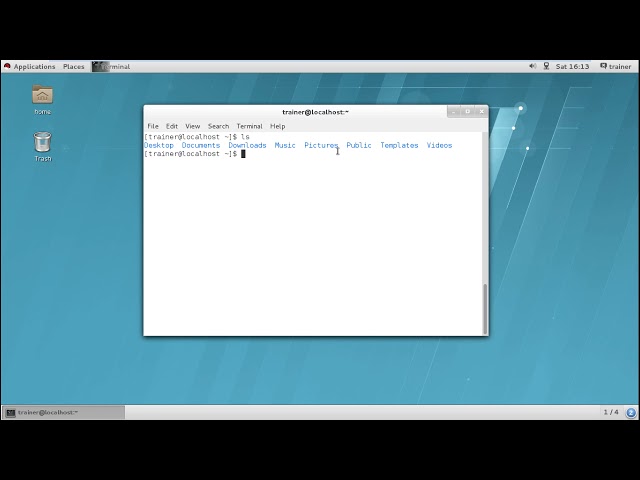Close the terminal window

pyautogui.click(x=482, y=111)
